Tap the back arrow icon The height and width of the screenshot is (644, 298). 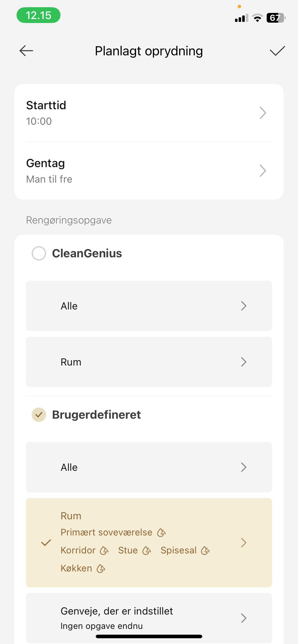pos(26,51)
